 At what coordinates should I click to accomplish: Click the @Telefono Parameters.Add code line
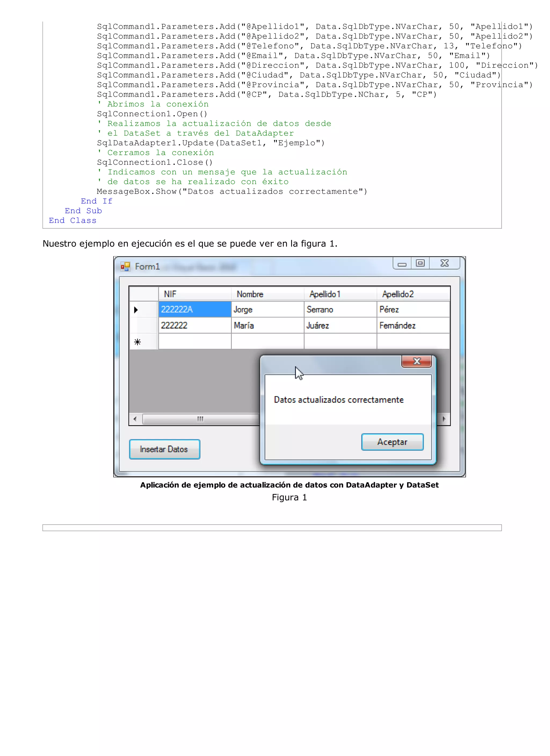310,46
